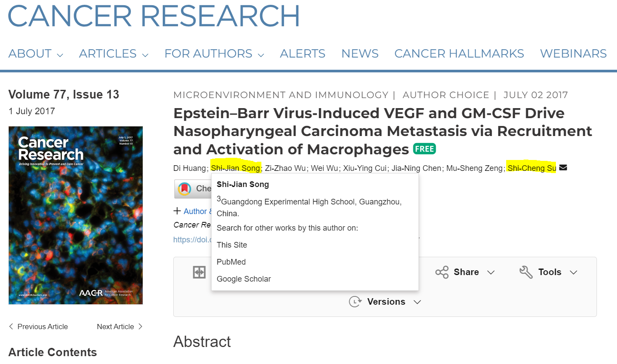Click the plus icon beside Author

(177, 211)
